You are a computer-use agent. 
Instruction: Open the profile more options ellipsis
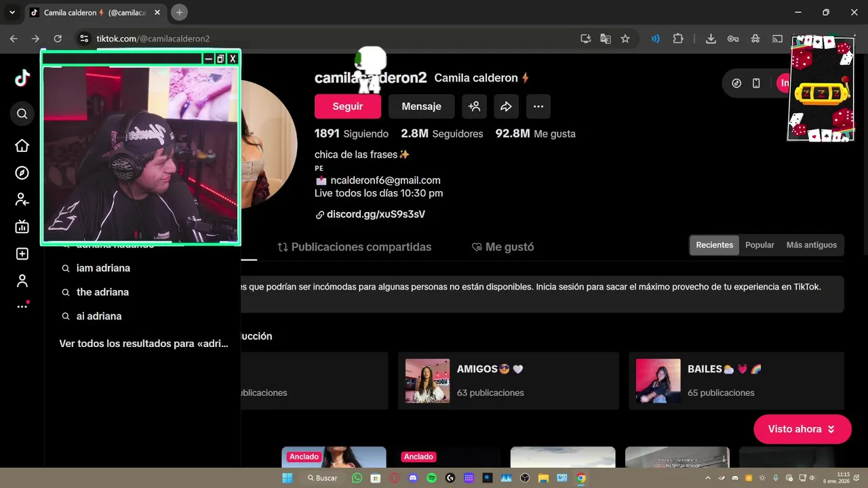[x=538, y=106]
